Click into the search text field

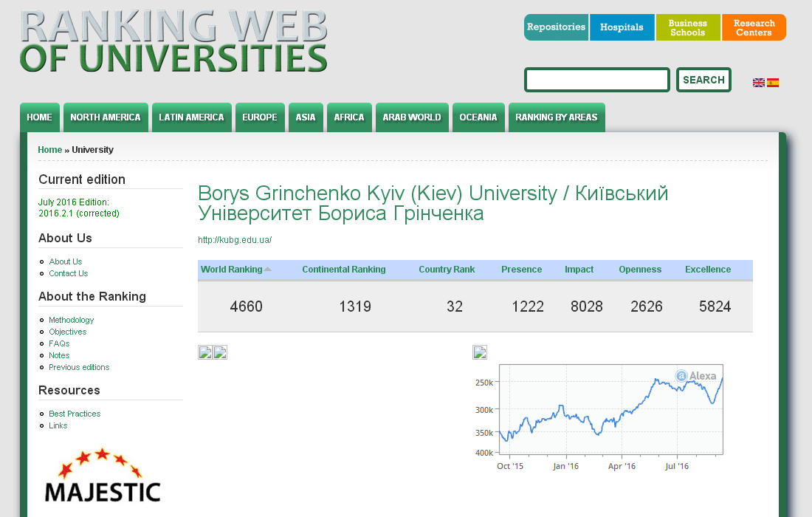coord(596,80)
